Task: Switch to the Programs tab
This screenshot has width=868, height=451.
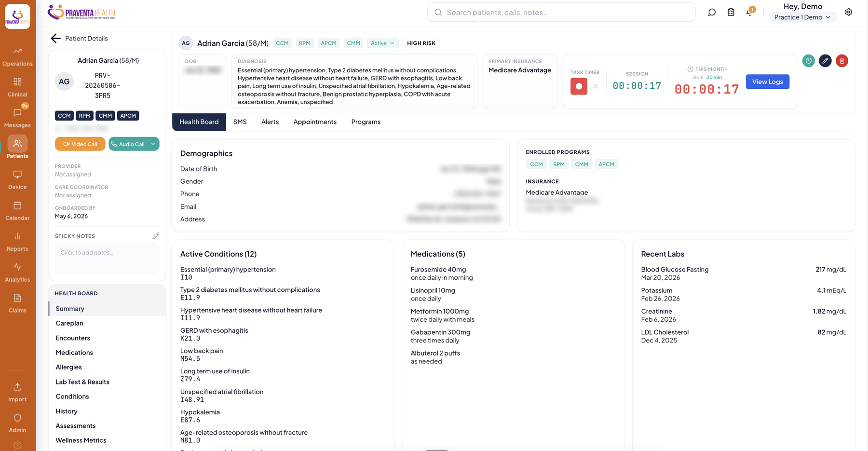Action: (x=366, y=122)
